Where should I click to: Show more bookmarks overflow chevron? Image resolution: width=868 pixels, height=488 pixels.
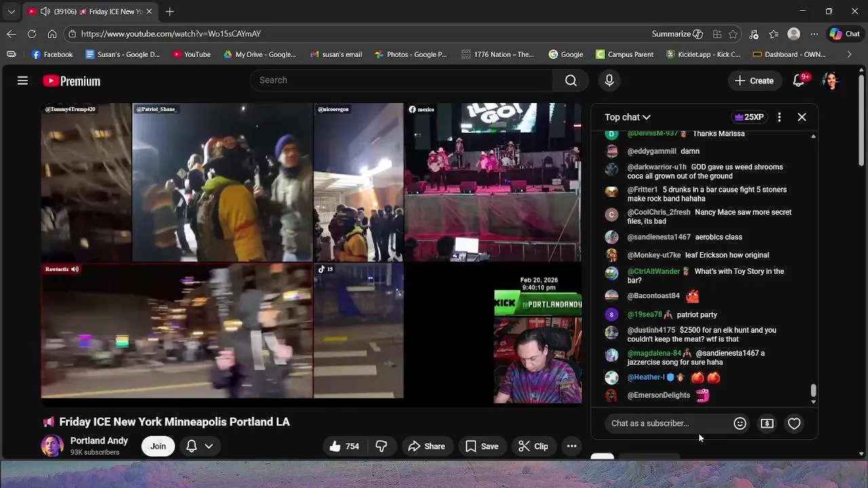[x=849, y=54]
